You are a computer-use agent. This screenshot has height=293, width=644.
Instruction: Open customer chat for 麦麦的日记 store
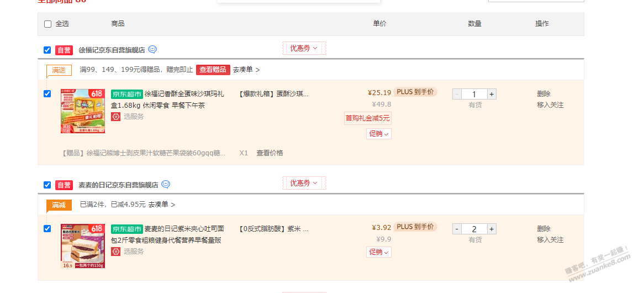[x=166, y=185]
